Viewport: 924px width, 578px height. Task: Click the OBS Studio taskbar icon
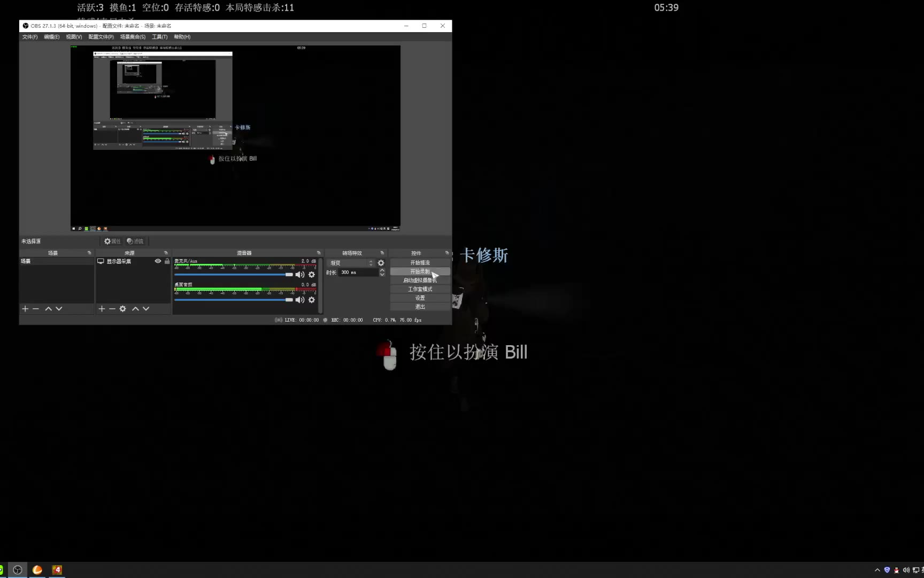(x=18, y=570)
